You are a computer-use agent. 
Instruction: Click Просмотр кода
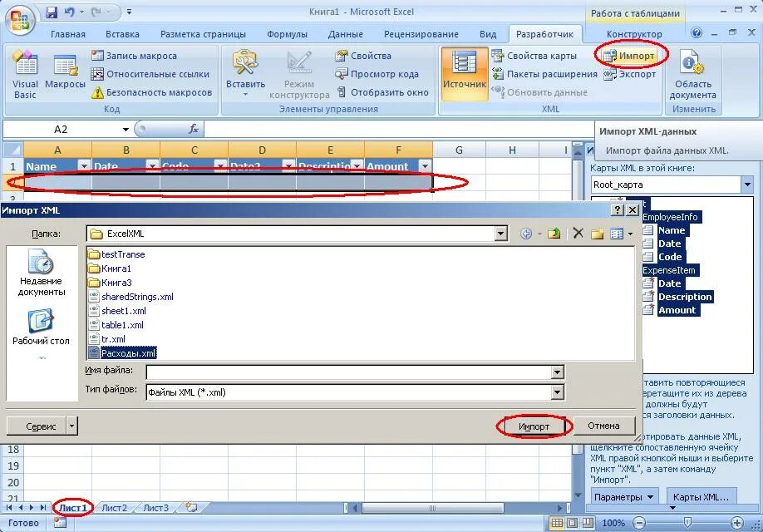pyautogui.click(x=377, y=74)
